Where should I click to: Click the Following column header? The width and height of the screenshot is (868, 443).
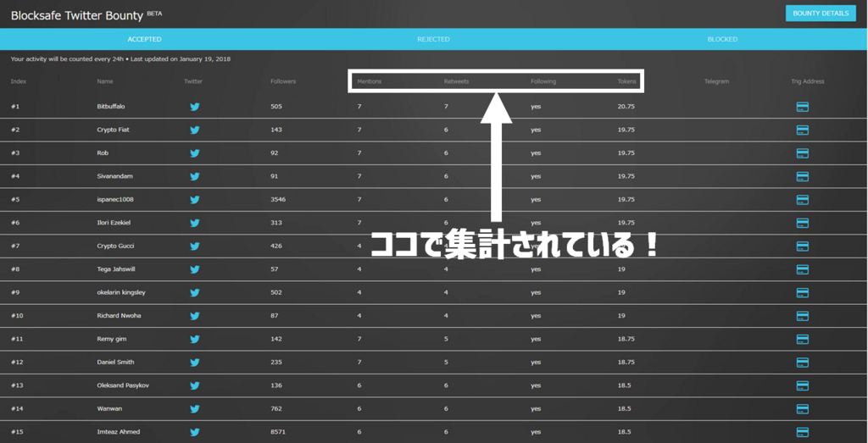pyautogui.click(x=543, y=81)
